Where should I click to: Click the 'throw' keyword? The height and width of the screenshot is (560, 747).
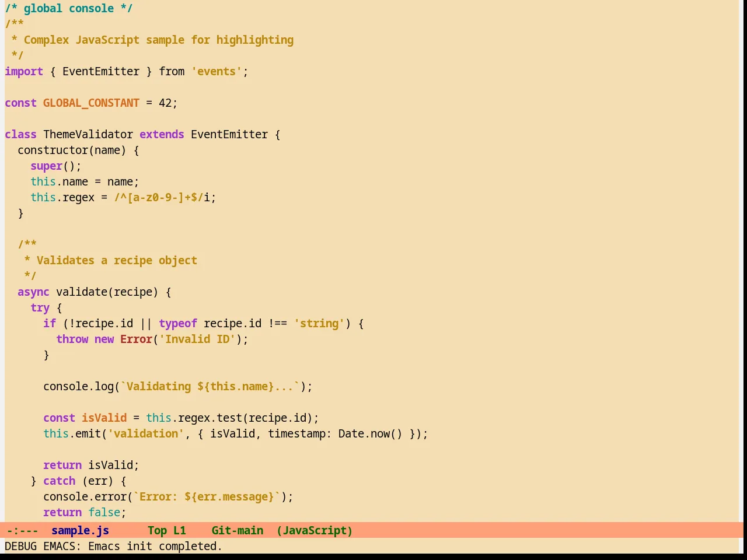point(72,339)
